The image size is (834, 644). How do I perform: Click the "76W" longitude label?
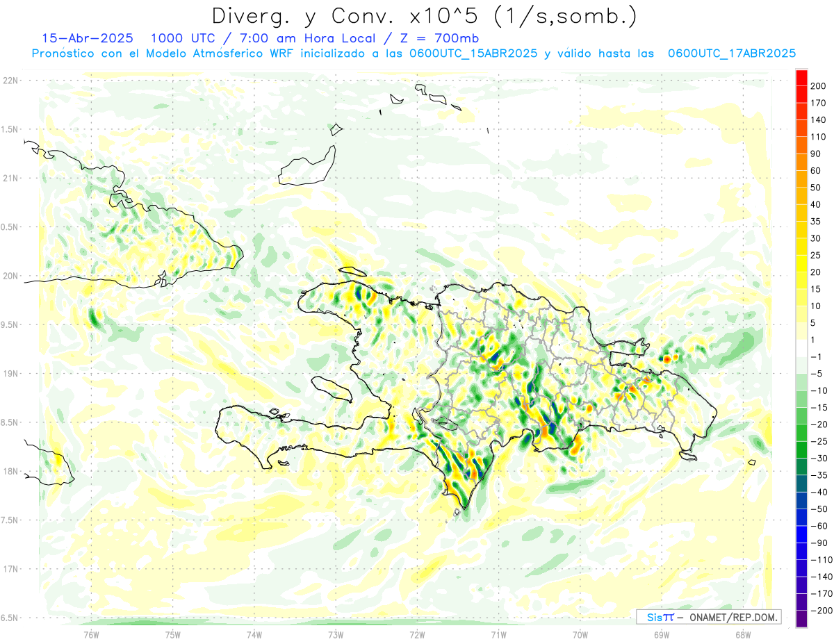91,634
